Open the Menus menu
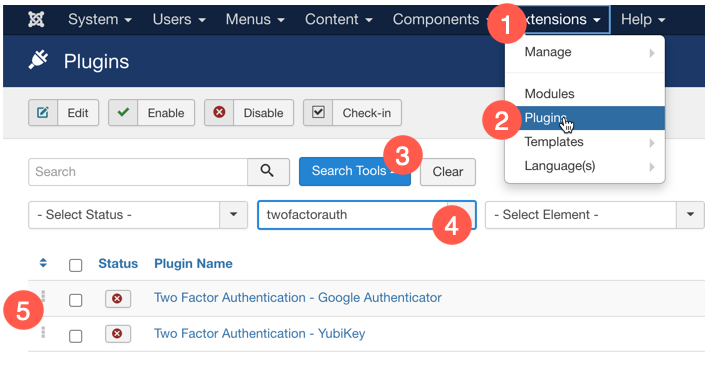 [x=255, y=19]
